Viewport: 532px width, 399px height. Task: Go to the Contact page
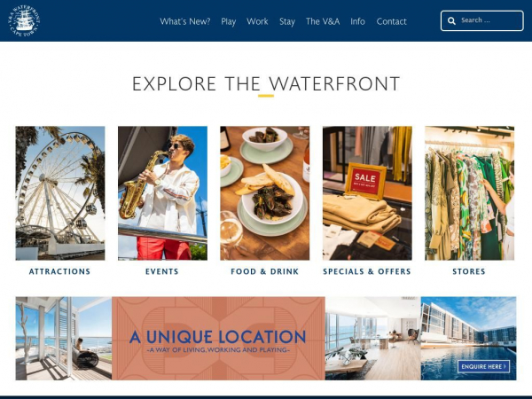tap(391, 21)
